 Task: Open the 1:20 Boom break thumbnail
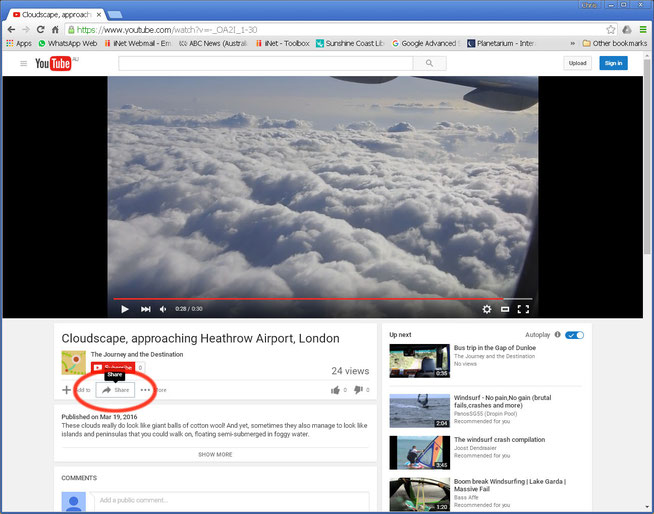pyautogui.click(x=420, y=494)
